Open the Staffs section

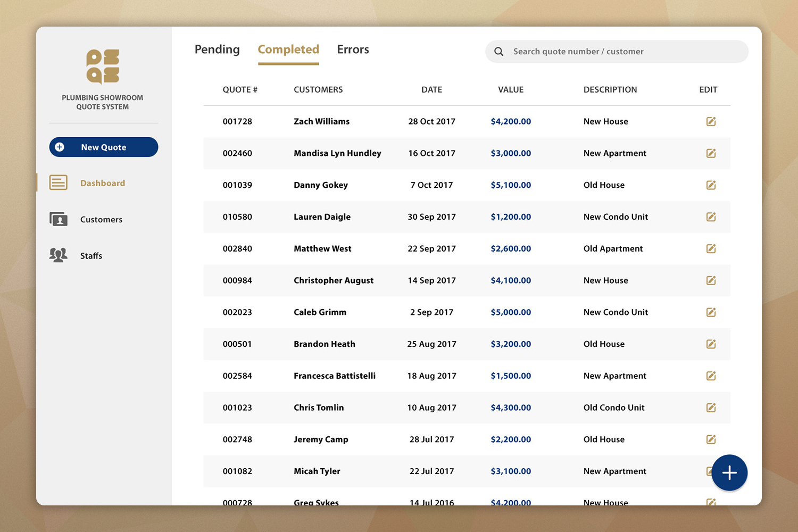tap(91, 256)
